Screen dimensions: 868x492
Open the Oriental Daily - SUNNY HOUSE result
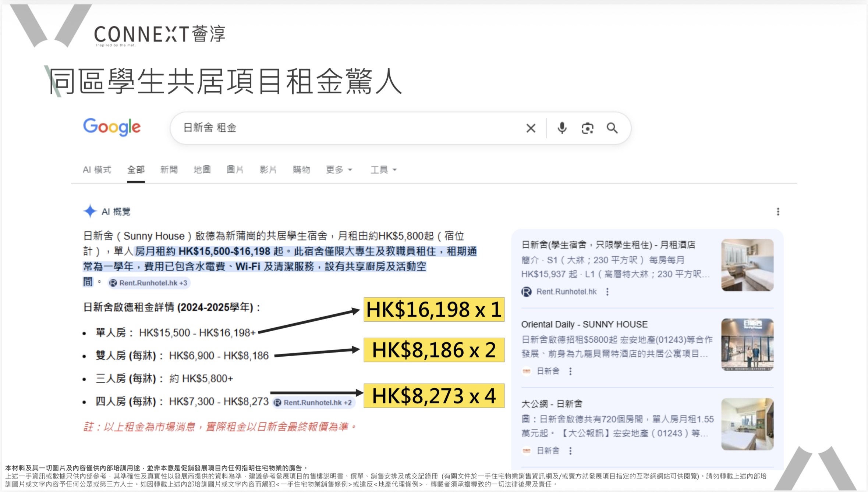pyautogui.click(x=584, y=324)
